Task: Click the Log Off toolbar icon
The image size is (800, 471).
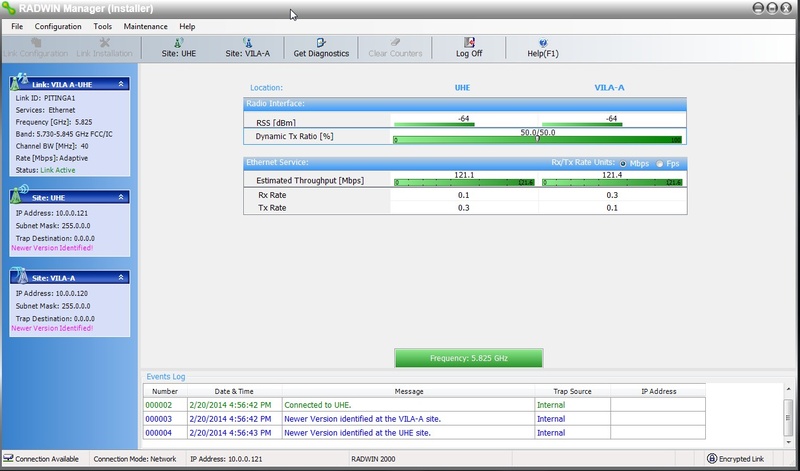Action: click(x=469, y=42)
